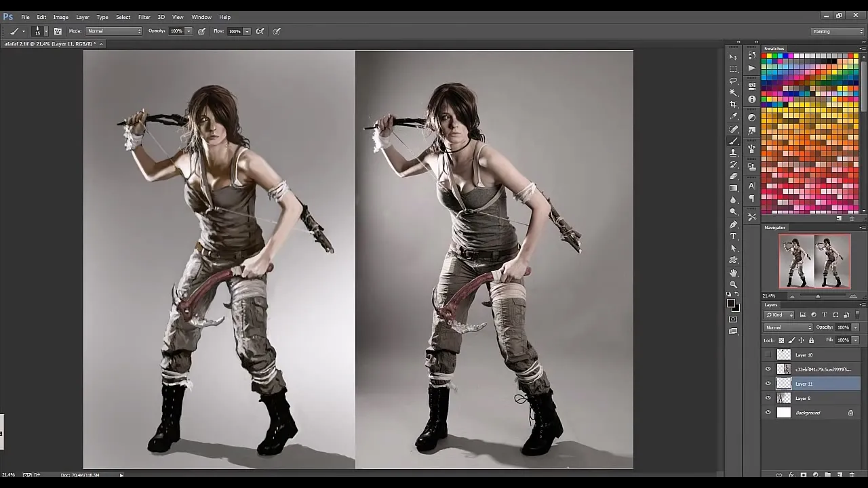Image resolution: width=868 pixels, height=488 pixels.
Task: Click the Zoom tool in toolbox
Action: pyautogui.click(x=733, y=285)
